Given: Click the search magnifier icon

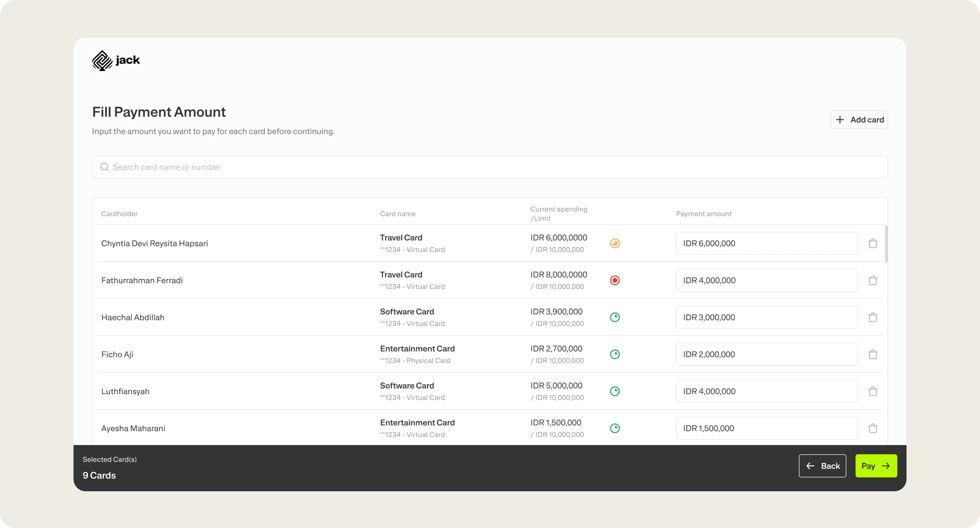Looking at the screenshot, I should tap(105, 167).
